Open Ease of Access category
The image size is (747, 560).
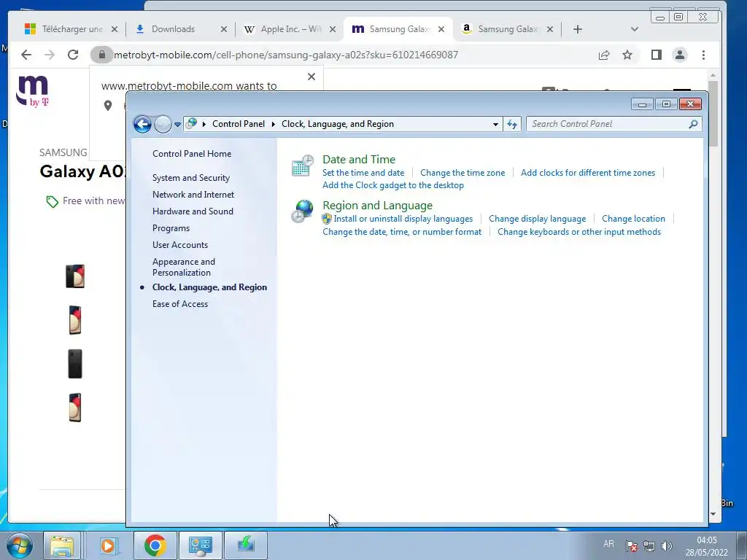[x=180, y=304]
